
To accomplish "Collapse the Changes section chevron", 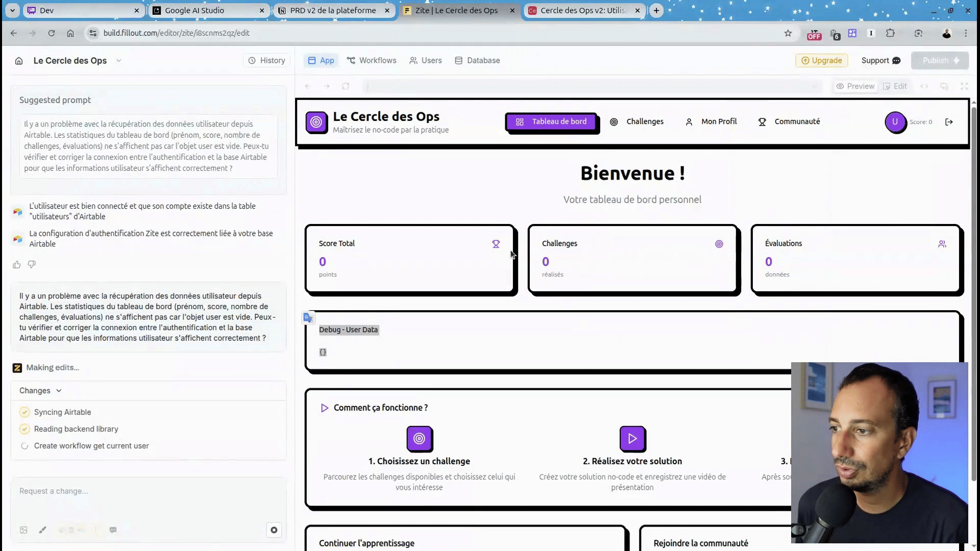I will [x=59, y=391].
